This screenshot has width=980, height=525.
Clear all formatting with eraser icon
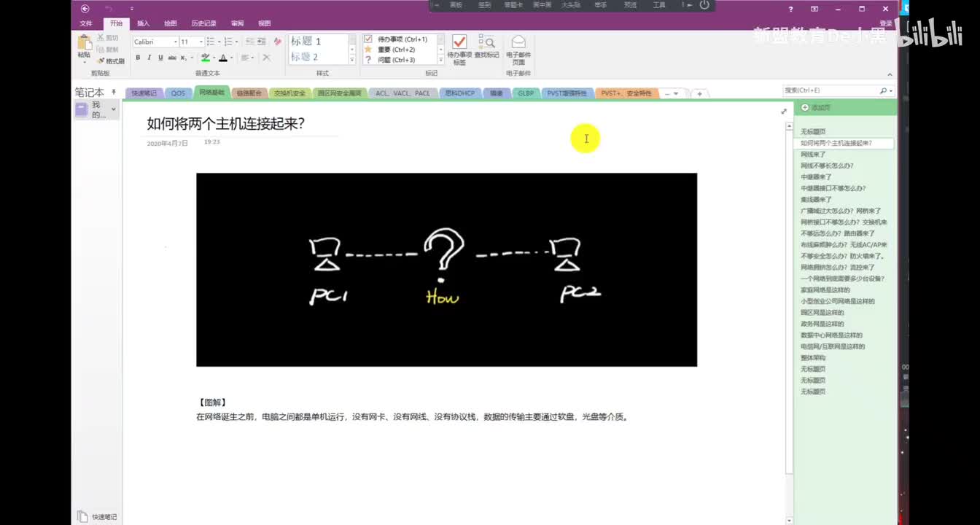coord(277,42)
